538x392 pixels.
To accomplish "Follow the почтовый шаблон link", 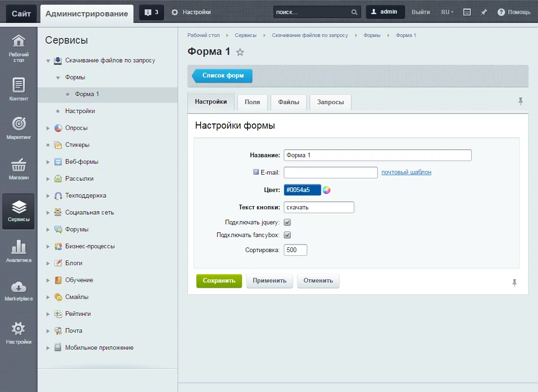I will tap(406, 172).
